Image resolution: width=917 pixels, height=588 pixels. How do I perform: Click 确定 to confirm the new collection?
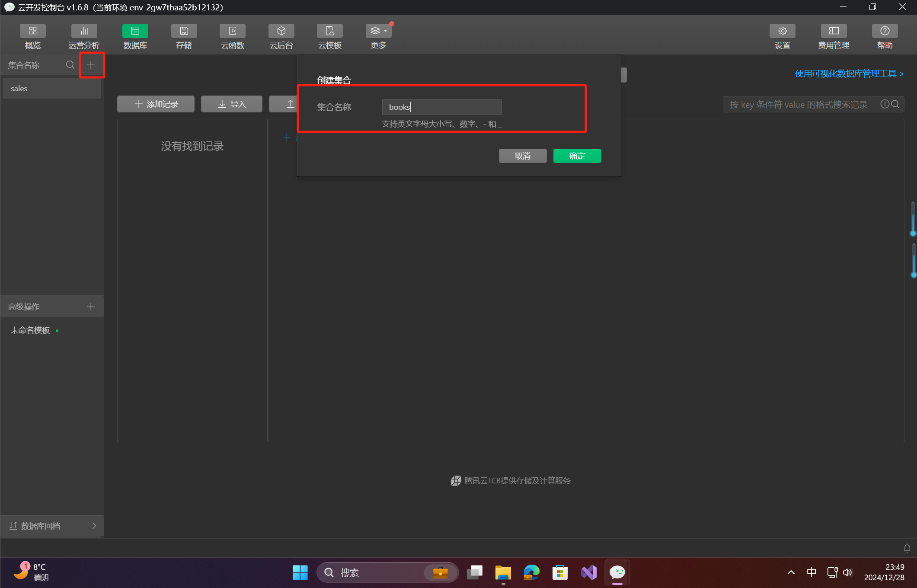coord(577,156)
